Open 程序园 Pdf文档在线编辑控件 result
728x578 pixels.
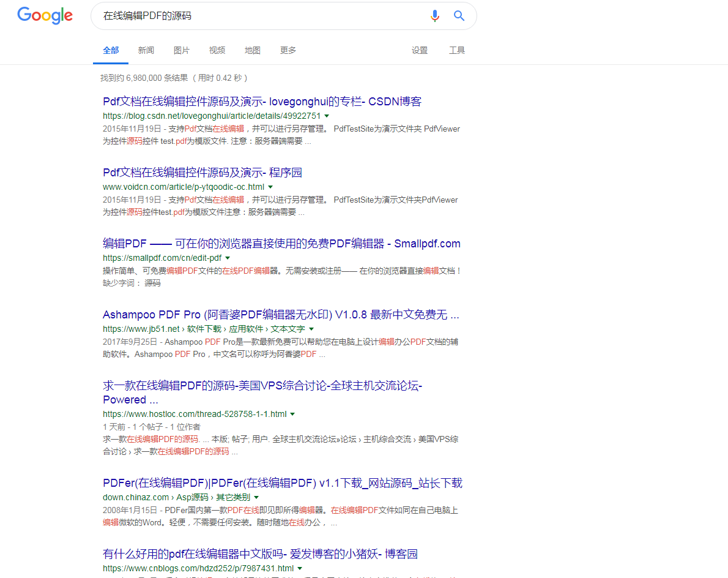pos(202,173)
